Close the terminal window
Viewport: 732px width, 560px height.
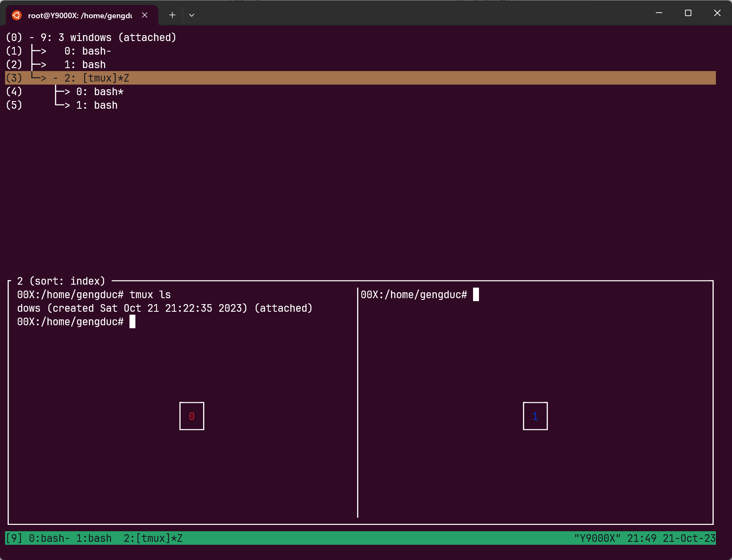(x=717, y=13)
